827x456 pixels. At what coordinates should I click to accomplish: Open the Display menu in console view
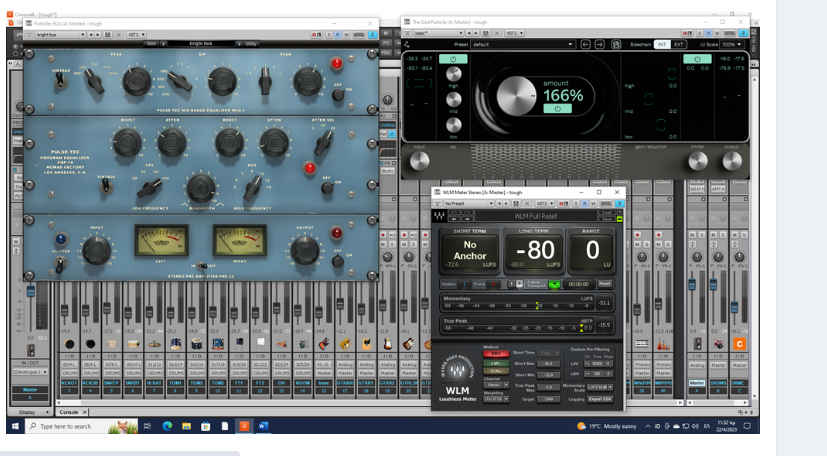(30, 412)
